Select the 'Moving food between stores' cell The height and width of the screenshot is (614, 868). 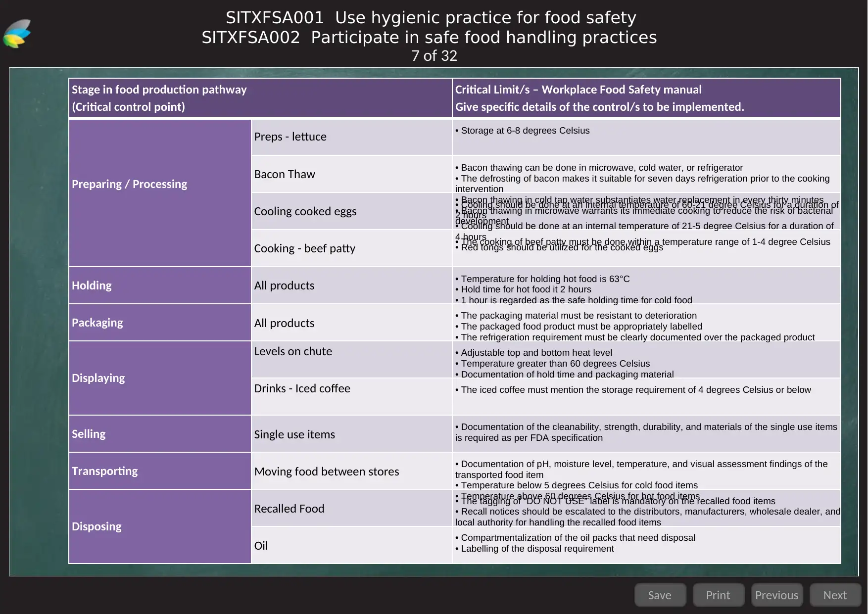(x=351, y=471)
